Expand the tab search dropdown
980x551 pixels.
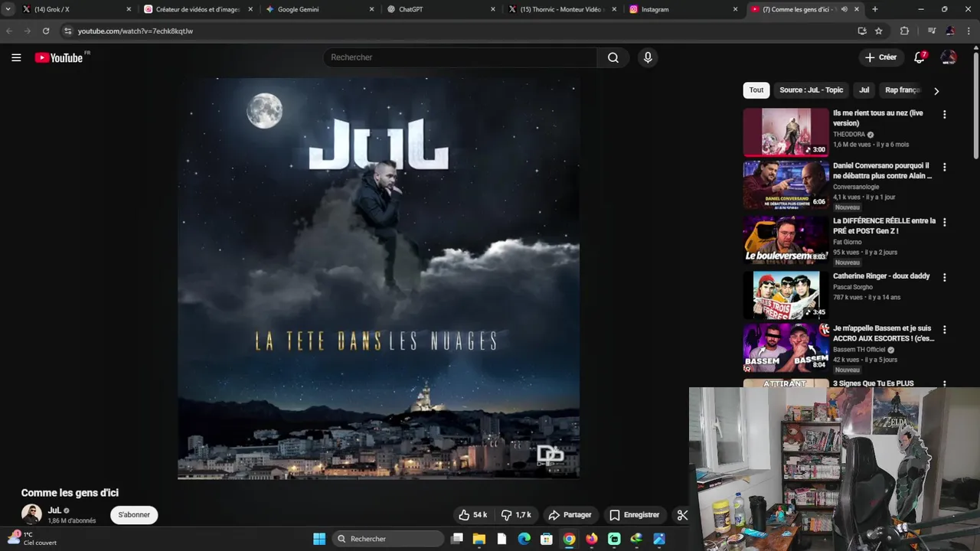(8, 9)
